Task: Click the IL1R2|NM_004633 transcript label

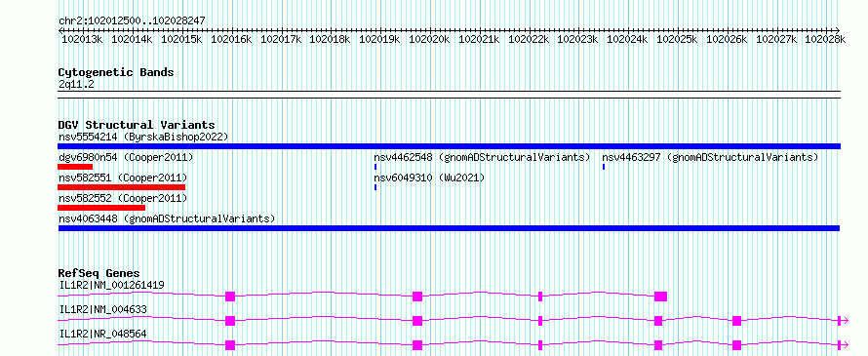Action: 103,309
